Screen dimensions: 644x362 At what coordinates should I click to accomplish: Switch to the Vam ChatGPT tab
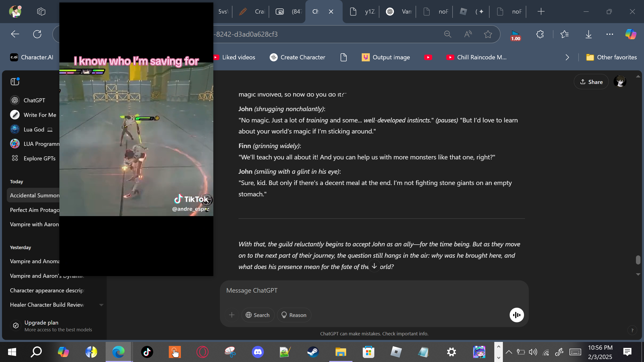click(398, 12)
